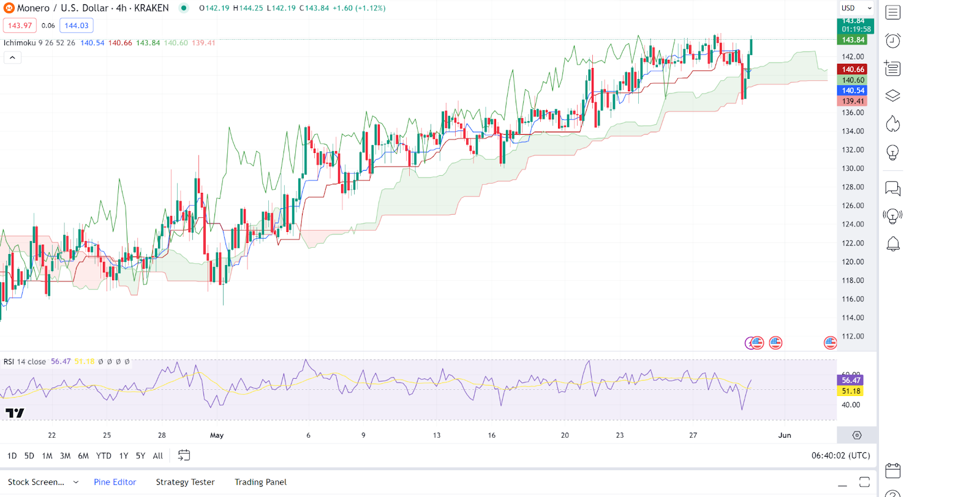This screenshot has height=497, width=980.
Task: Click the May label on time axis
Action: (x=217, y=435)
